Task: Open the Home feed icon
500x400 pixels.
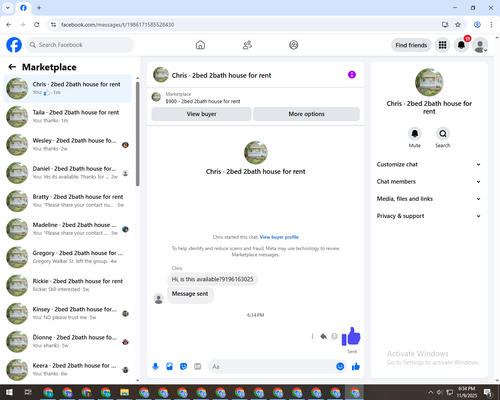Action: (200, 45)
